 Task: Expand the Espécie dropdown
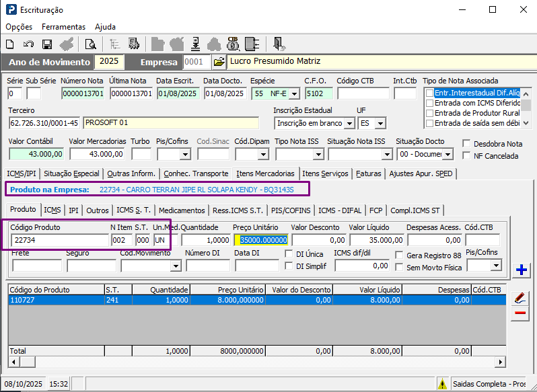coord(294,93)
